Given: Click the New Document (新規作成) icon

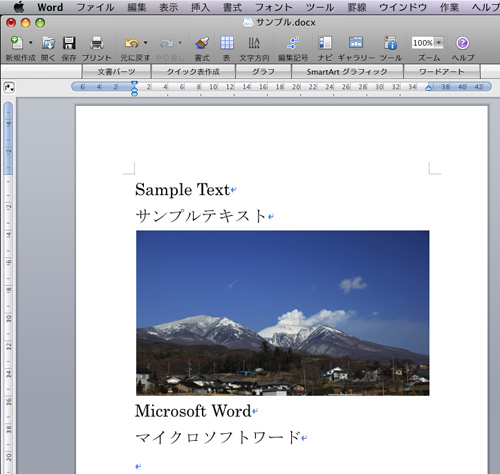Looking at the screenshot, I should coord(17,43).
